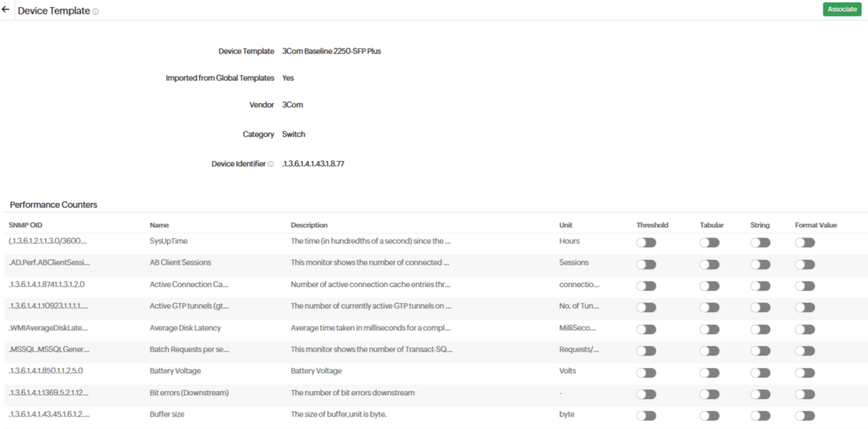868x429 pixels.
Task: Enable Tabular toggle for Bit errors (Downstream)
Action: click(709, 394)
